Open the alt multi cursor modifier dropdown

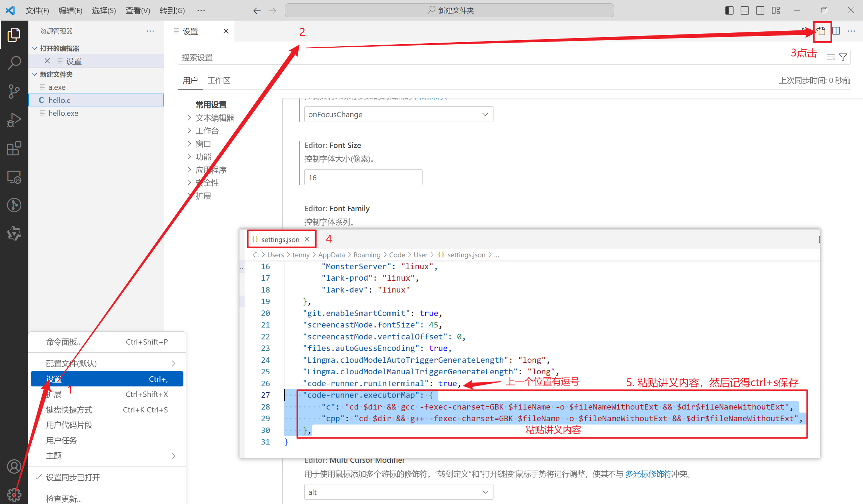coord(398,492)
